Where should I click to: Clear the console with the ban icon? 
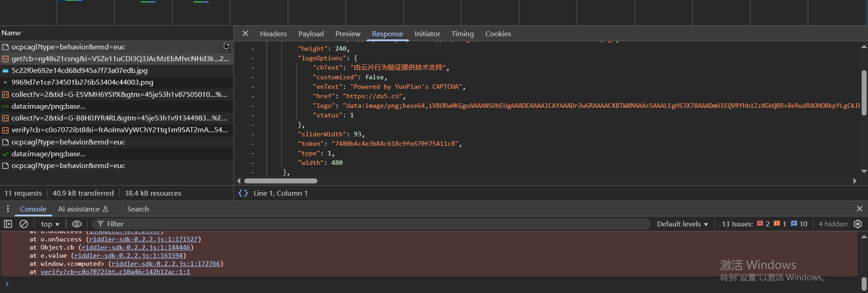pos(24,224)
